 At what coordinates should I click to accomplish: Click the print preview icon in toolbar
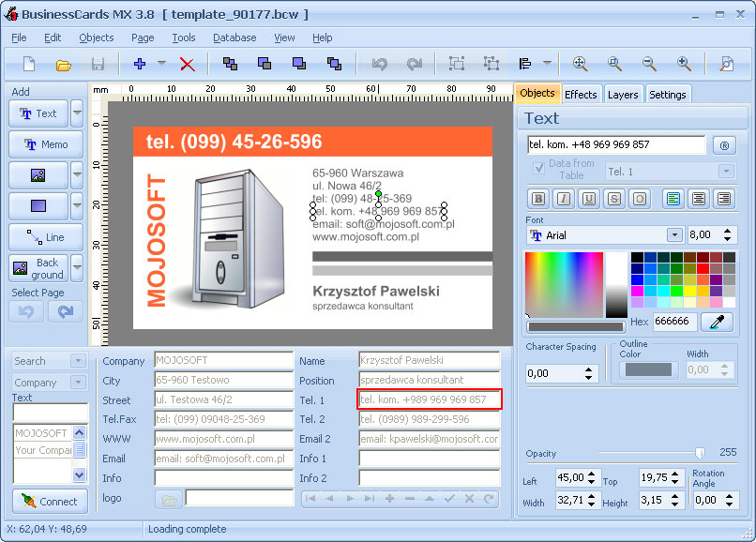coord(726,64)
